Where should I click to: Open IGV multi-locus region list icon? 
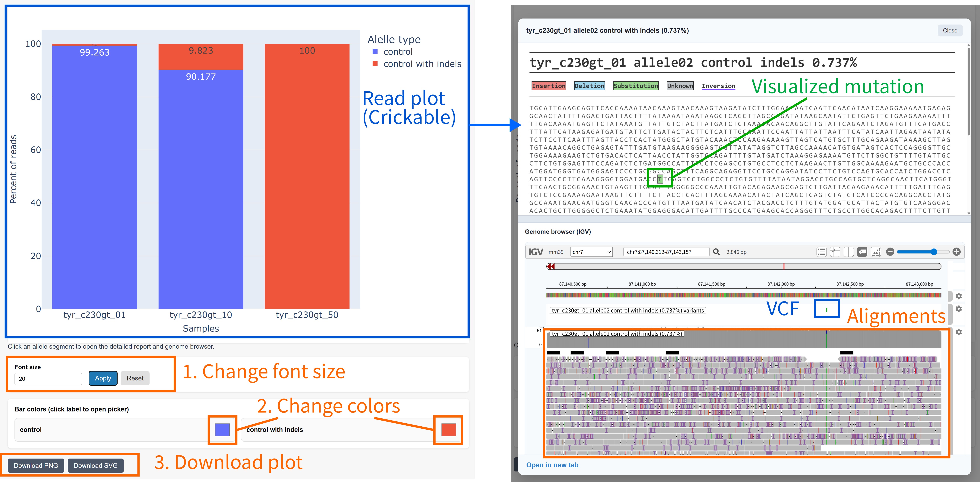coord(821,252)
